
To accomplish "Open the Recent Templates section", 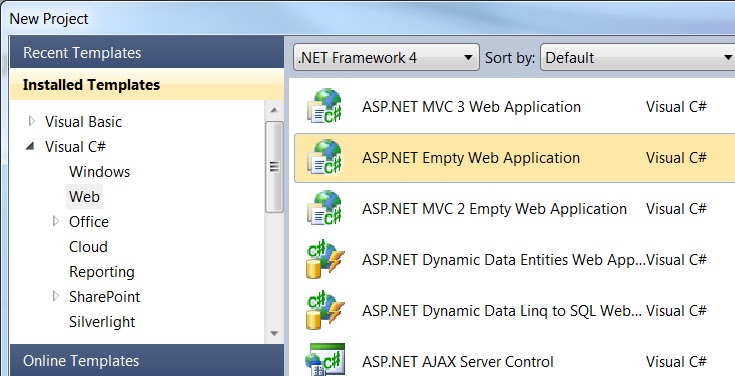I will pyautogui.click(x=146, y=53).
